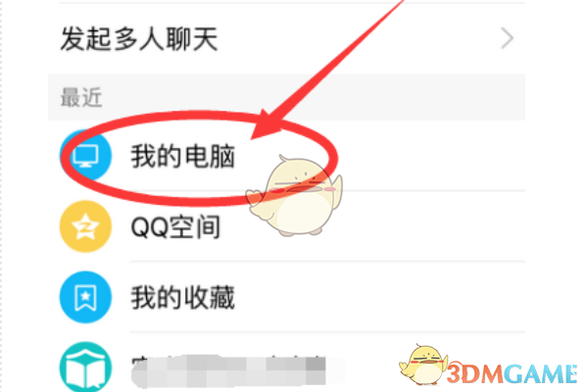The image size is (588, 392).
Task: Click the 3DMGAME watermark text
Action: pyautogui.click(x=513, y=373)
